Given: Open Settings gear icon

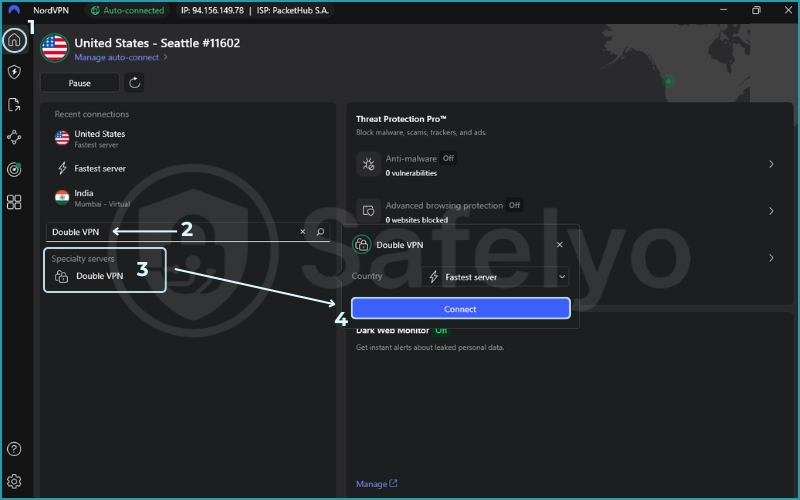Looking at the screenshot, I should pos(14,481).
